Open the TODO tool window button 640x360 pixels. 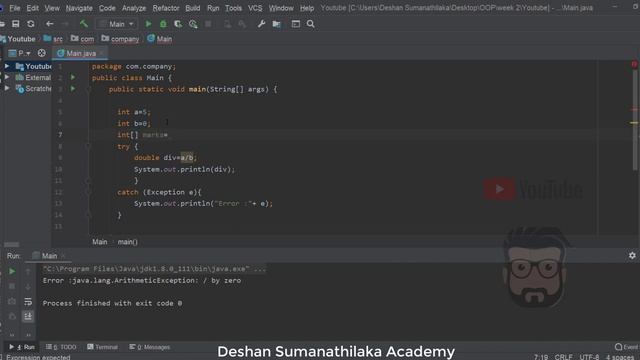click(61, 347)
